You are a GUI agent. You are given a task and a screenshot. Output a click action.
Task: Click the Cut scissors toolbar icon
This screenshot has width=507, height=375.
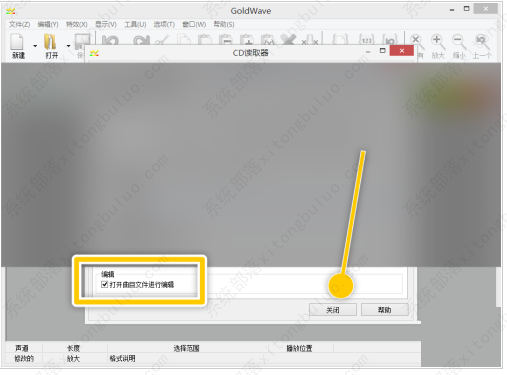point(162,40)
